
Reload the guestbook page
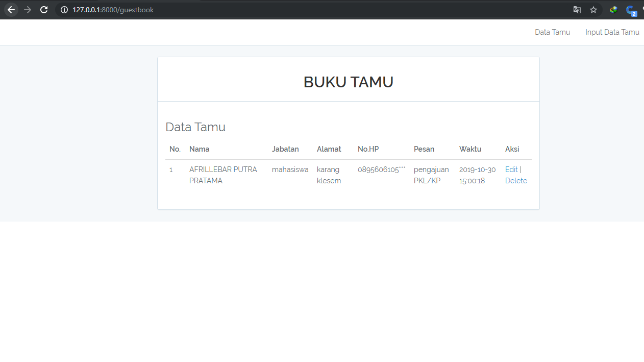(x=44, y=9)
